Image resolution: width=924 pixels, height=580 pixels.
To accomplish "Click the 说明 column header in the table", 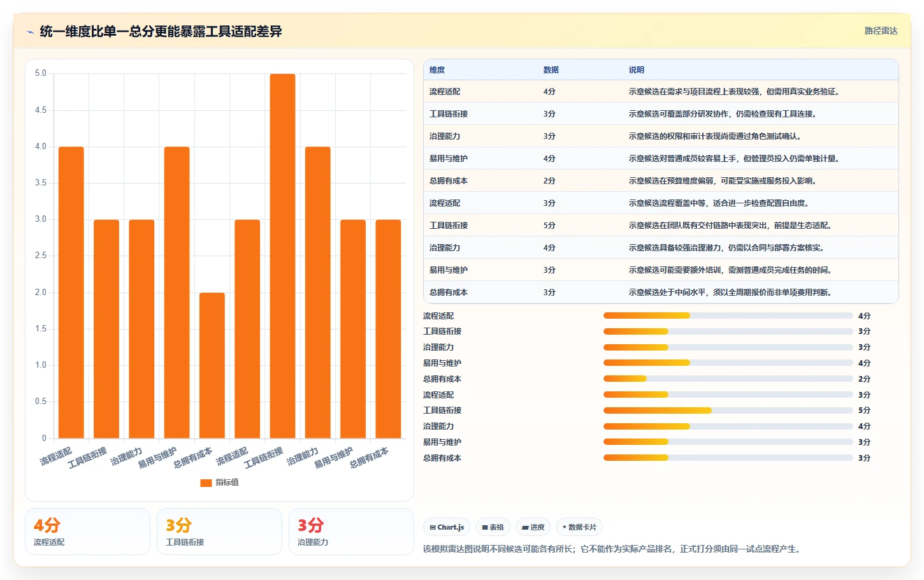I will [x=637, y=70].
